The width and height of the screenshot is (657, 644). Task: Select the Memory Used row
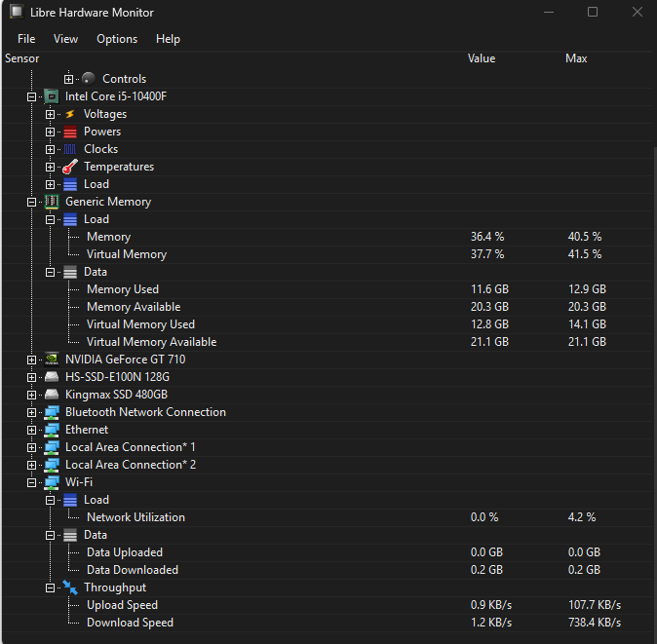[x=328, y=289]
